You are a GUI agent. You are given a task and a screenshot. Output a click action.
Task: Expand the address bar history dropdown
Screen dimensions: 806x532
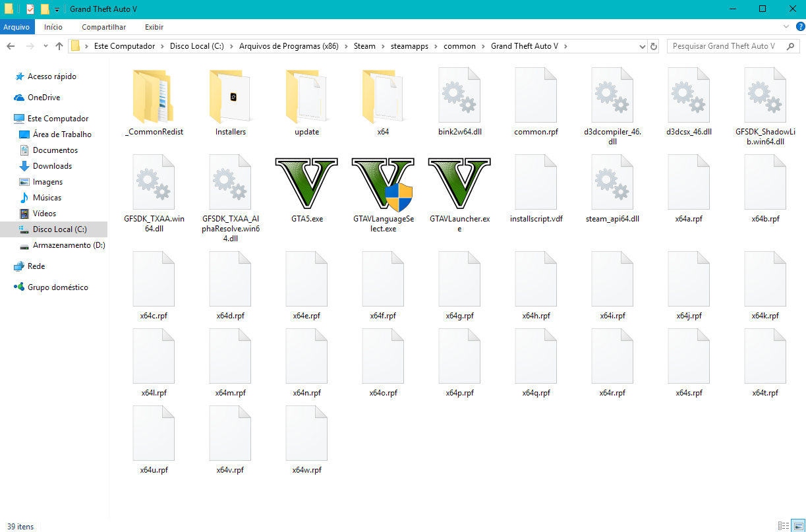coord(643,46)
